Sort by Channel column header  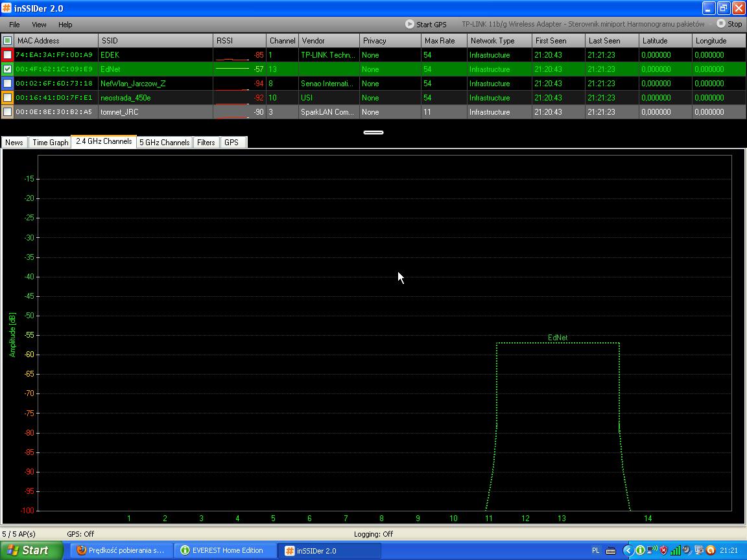(283, 40)
